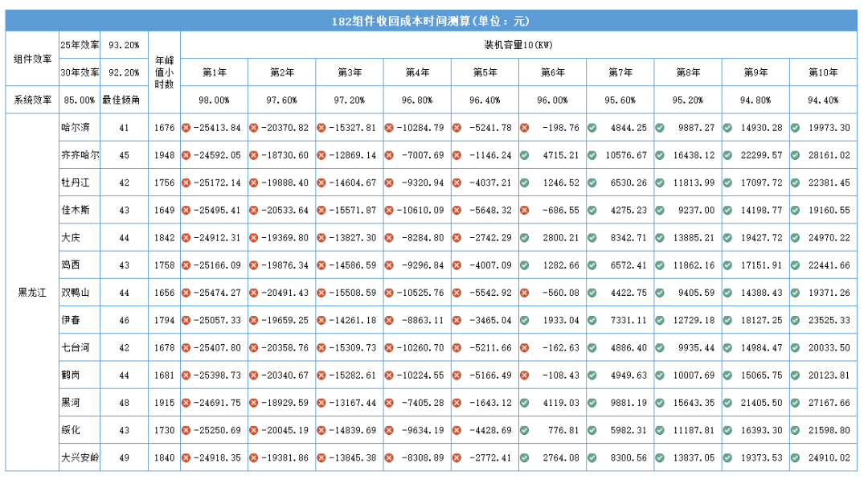Click green check icon in 鸡西 第6年 cell
This screenshot has width=868, height=484.
tap(524, 265)
